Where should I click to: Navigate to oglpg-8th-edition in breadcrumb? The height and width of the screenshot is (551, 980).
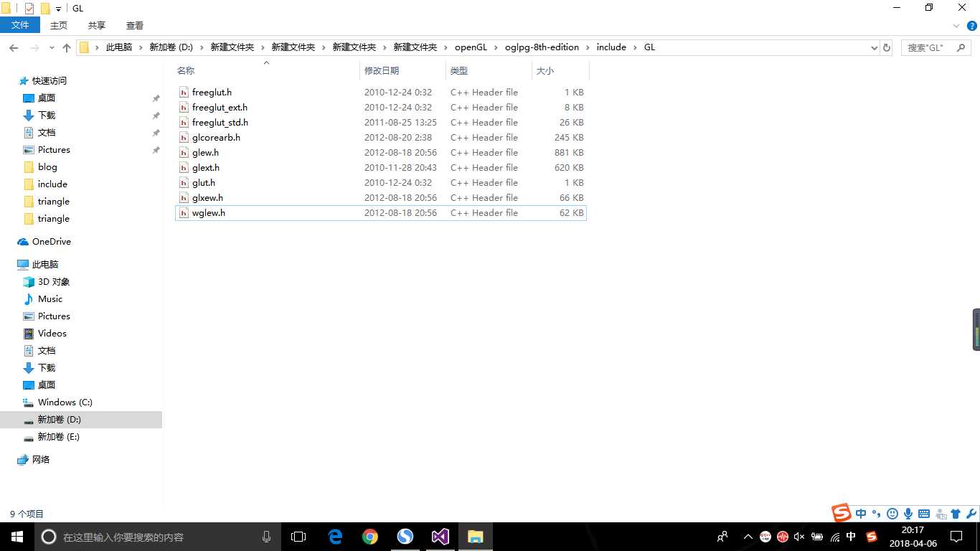542,47
